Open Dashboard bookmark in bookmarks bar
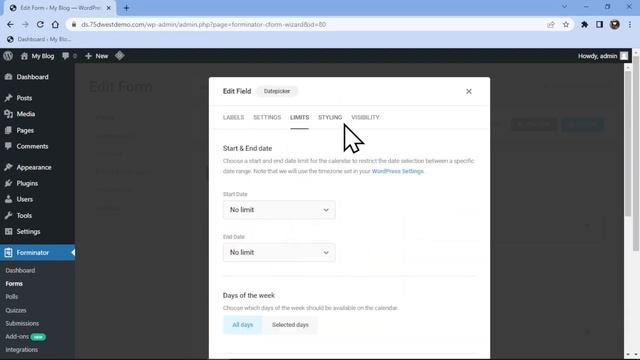The image size is (640, 360). (39, 39)
